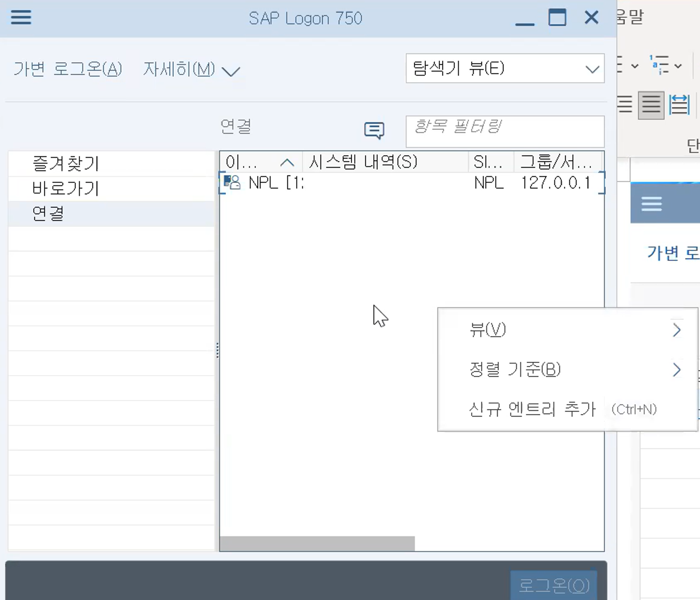Click the comment-bubble icon next to 연결

[x=374, y=130]
